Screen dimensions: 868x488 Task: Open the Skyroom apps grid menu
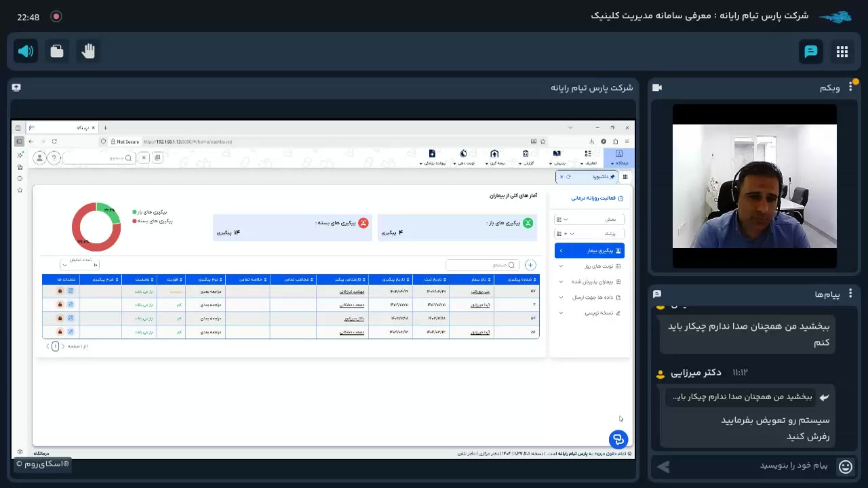(x=842, y=52)
